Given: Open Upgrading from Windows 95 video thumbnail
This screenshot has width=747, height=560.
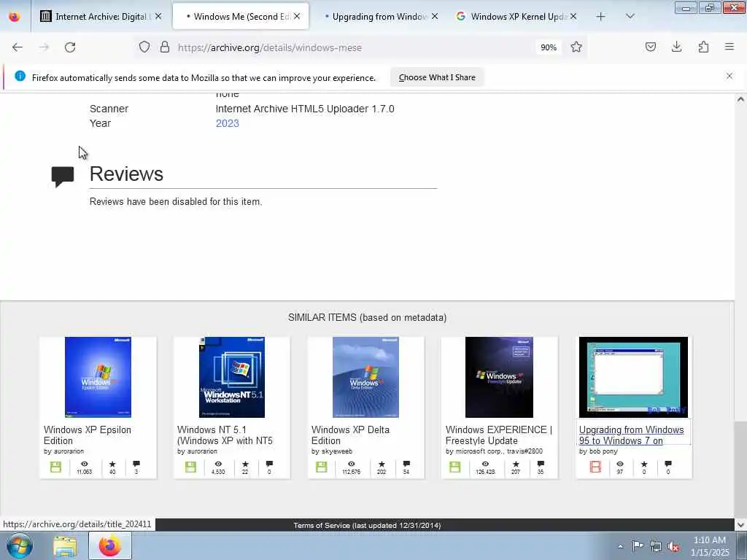Looking at the screenshot, I should pyautogui.click(x=634, y=377).
